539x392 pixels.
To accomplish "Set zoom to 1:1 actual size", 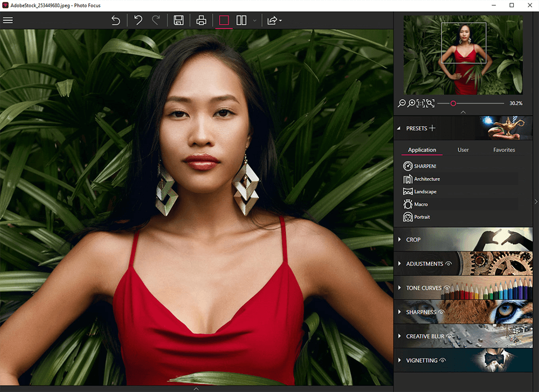I will 421,103.
